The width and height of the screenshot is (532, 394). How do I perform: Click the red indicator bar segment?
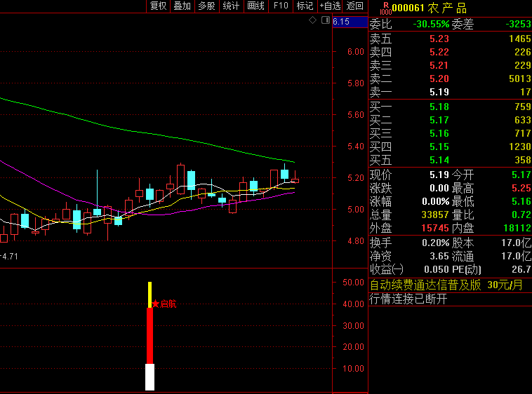[x=149, y=335]
